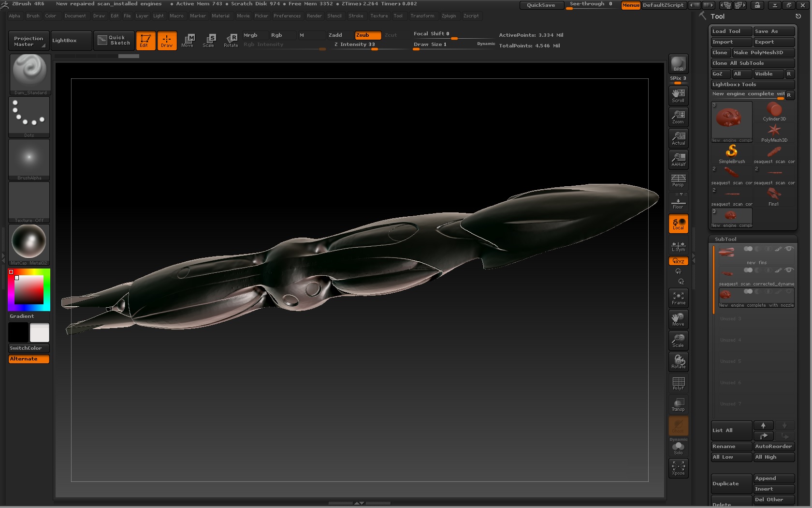The width and height of the screenshot is (812, 508).
Task: Toggle visibility of new fins subtool
Action: click(789, 249)
